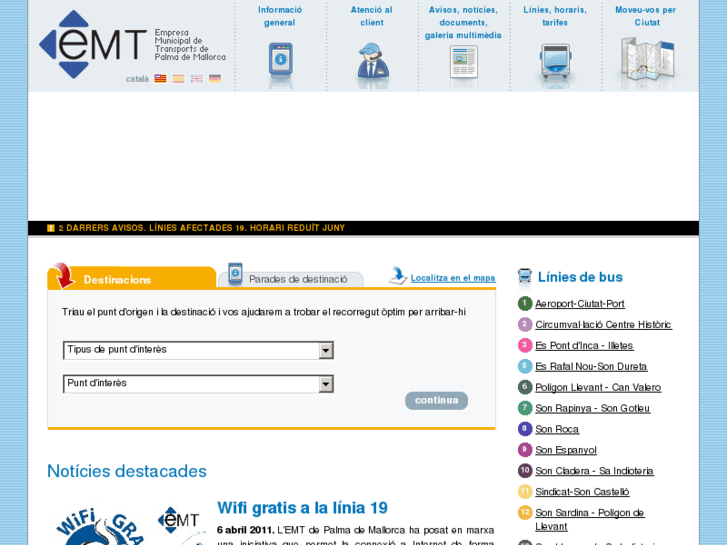The image size is (727, 545).
Task: Open Informació general menu
Action: pos(280,16)
